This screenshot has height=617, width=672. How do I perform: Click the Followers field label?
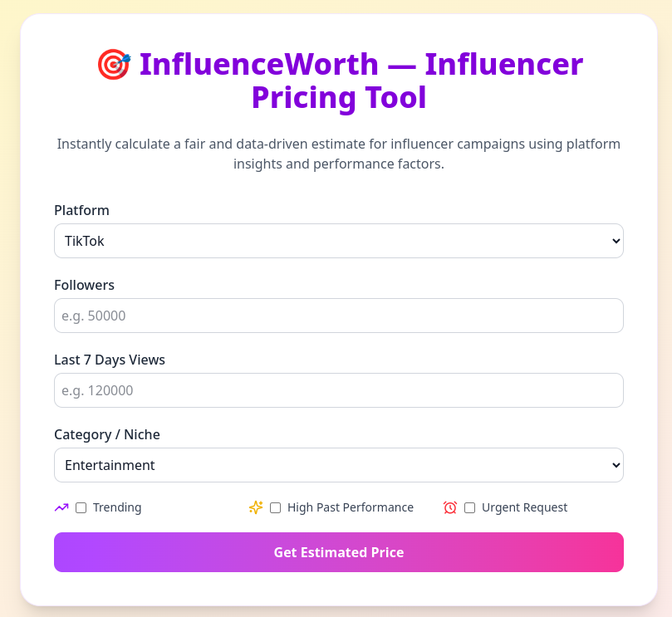coord(84,285)
